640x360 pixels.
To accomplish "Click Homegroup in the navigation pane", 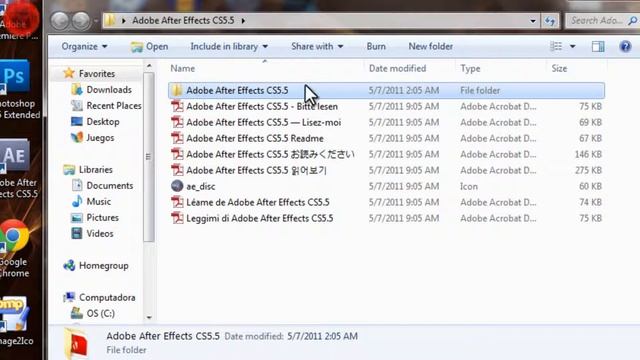I will click(x=104, y=266).
